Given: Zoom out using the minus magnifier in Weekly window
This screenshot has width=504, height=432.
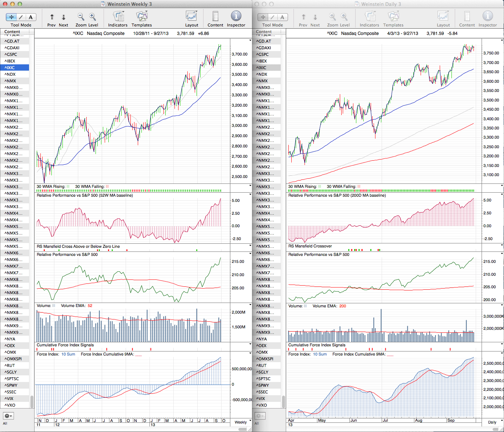Looking at the screenshot, I should pos(81,17).
